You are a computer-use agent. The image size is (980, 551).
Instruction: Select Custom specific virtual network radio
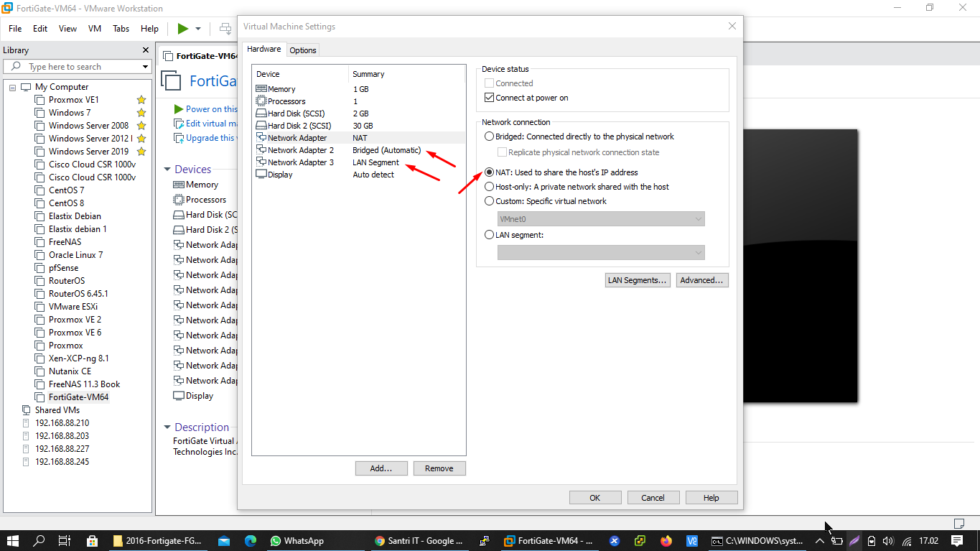click(490, 201)
